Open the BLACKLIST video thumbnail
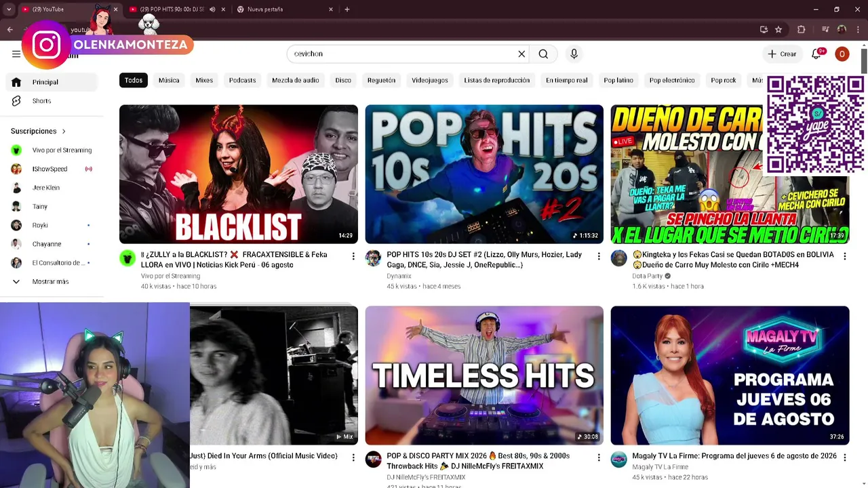The width and height of the screenshot is (868, 488). point(239,174)
